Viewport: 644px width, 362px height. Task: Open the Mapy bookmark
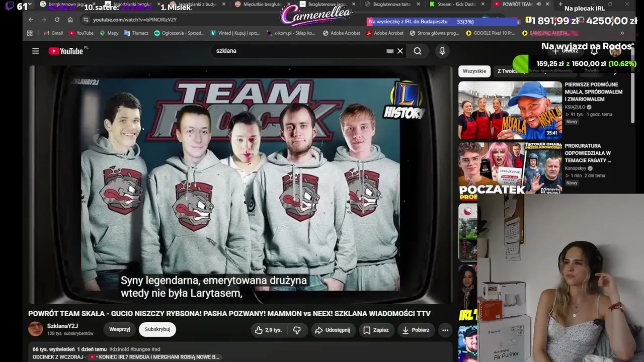[x=109, y=33]
